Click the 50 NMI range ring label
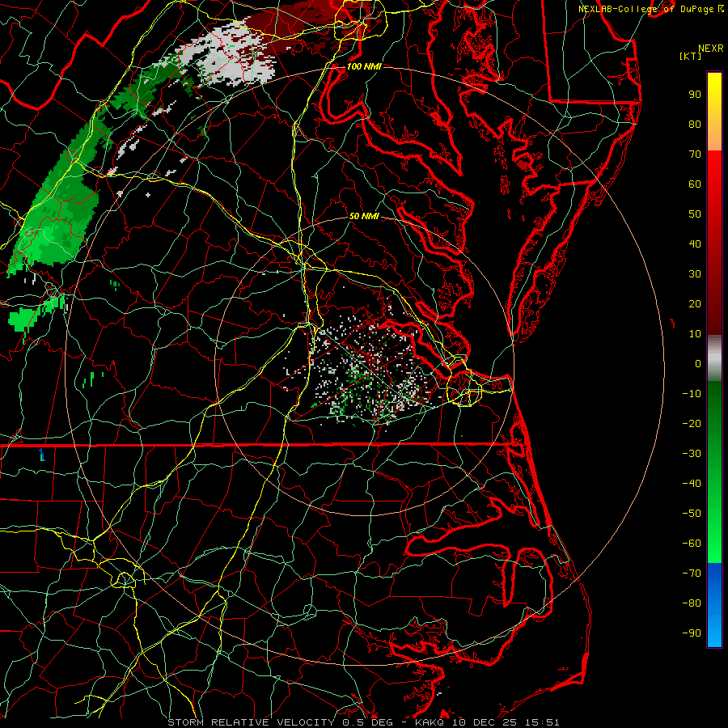This screenshot has height=728, width=728. tap(363, 216)
